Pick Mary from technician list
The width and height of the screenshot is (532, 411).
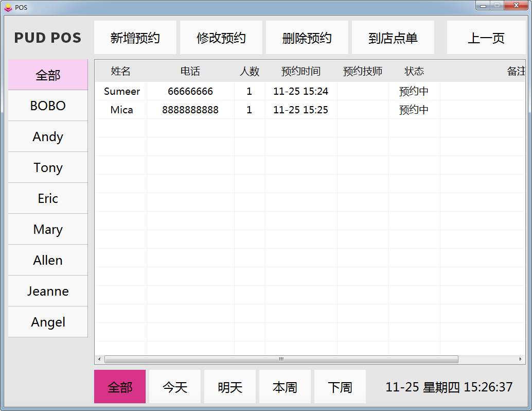click(48, 229)
